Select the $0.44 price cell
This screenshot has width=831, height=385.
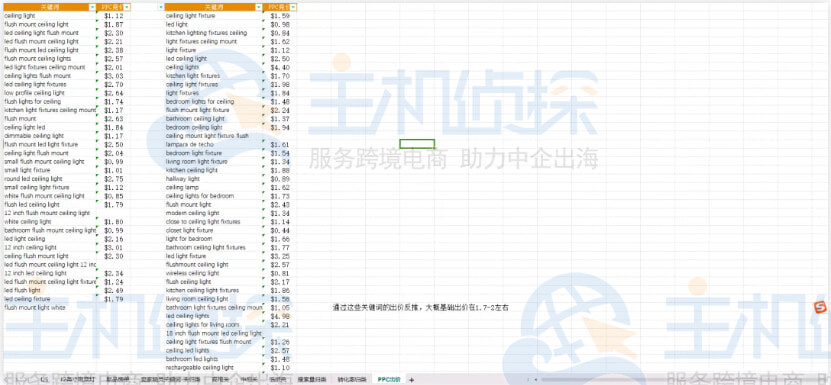[x=280, y=230]
